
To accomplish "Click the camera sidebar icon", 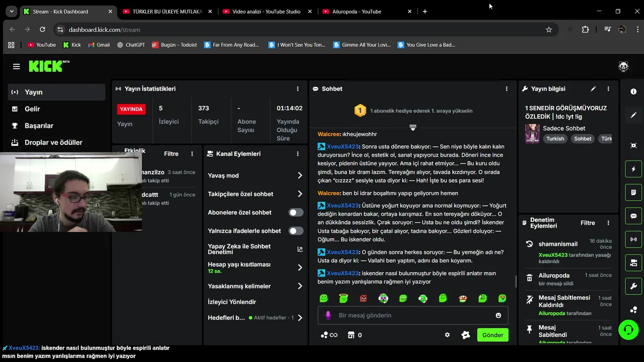I will pos(633,263).
